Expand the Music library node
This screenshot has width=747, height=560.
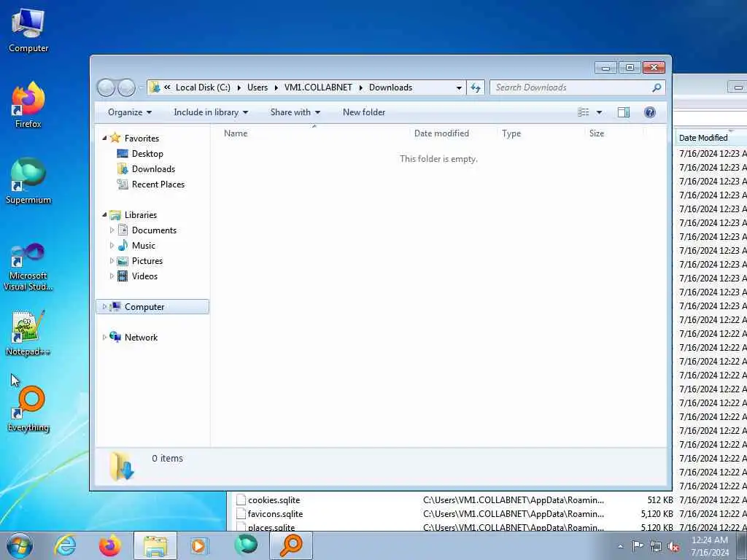click(x=112, y=246)
